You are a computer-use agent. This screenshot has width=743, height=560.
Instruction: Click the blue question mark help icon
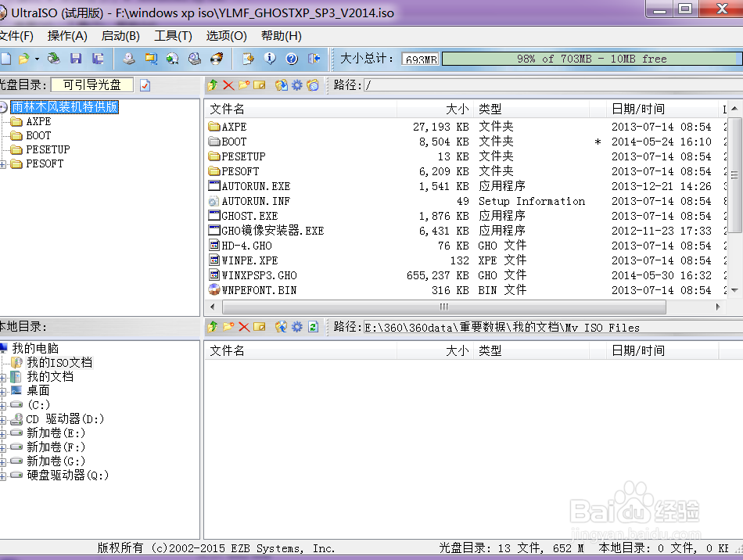coord(292,59)
